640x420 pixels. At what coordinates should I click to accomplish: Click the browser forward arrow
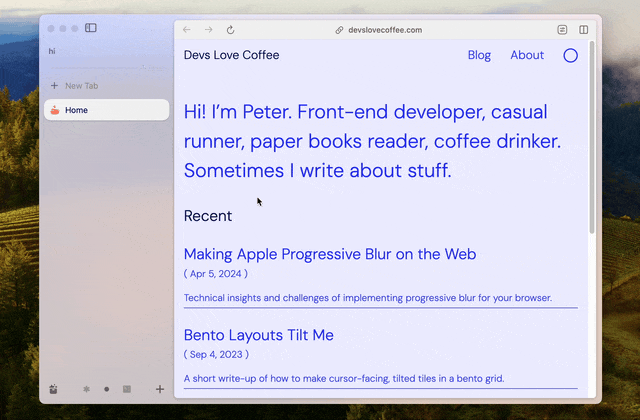(x=208, y=30)
